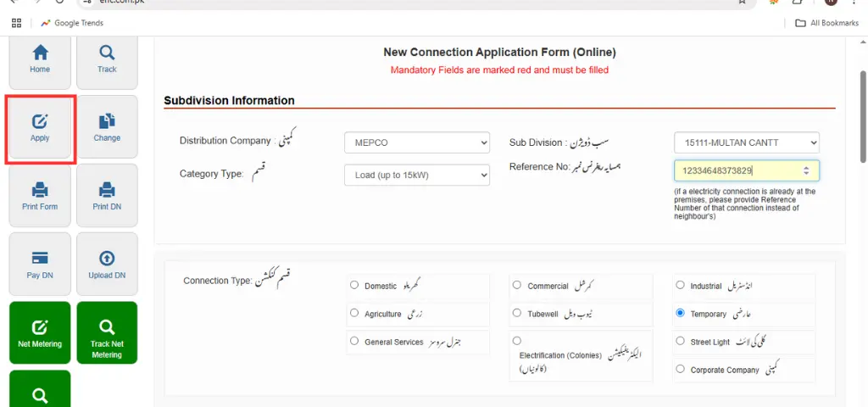Select the Temporary connection type

pos(681,313)
